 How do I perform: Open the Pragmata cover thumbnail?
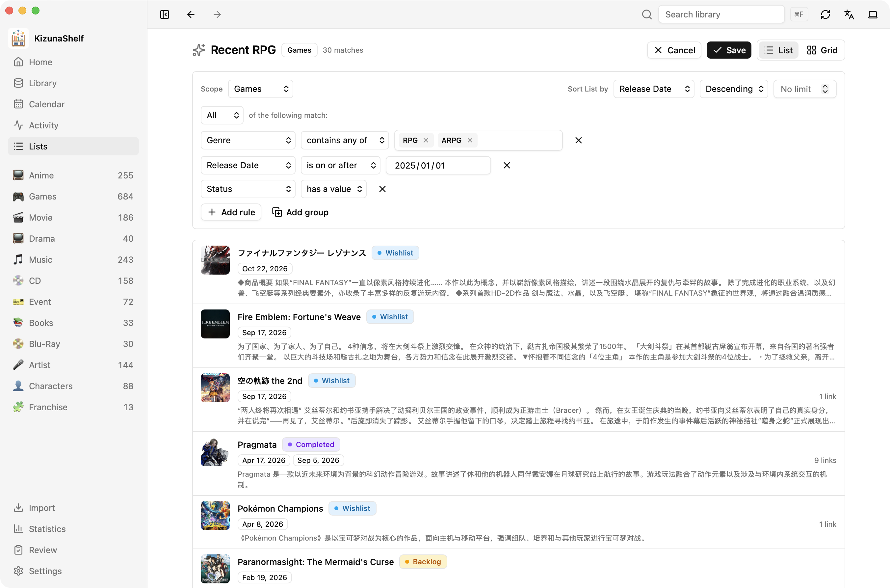[x=215, y=451]
